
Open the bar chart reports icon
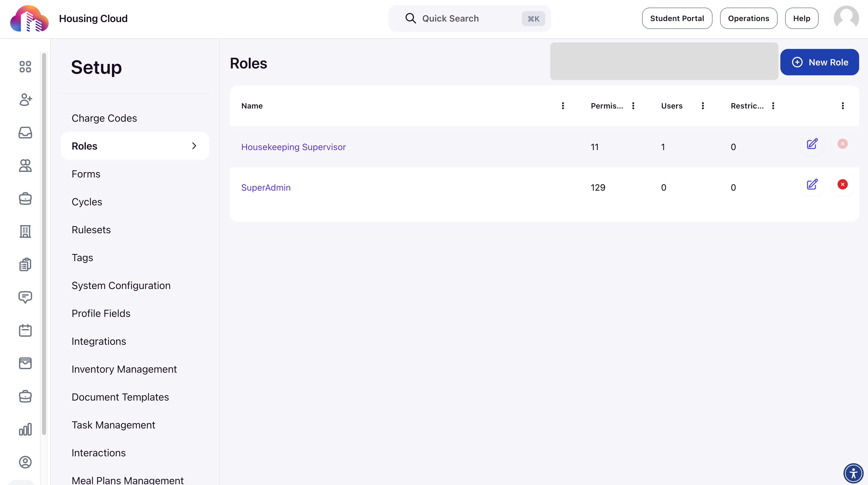[x=25, y=429]
